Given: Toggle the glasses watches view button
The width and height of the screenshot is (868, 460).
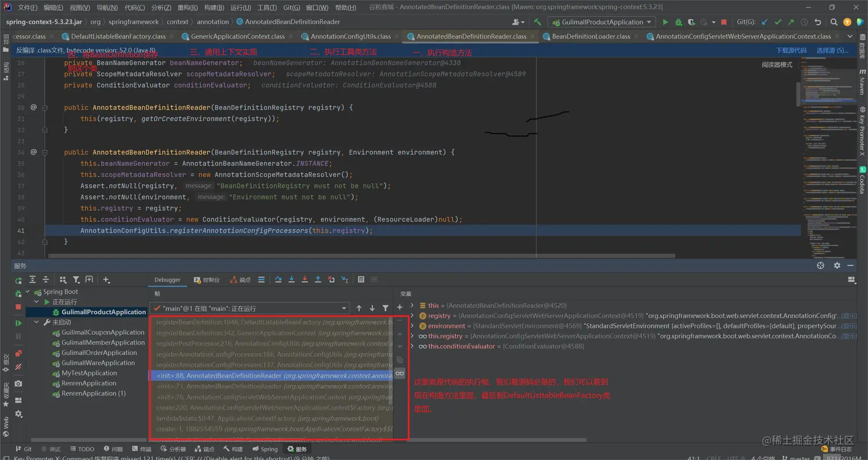Looking at the screenshot, I should point(400,373).
